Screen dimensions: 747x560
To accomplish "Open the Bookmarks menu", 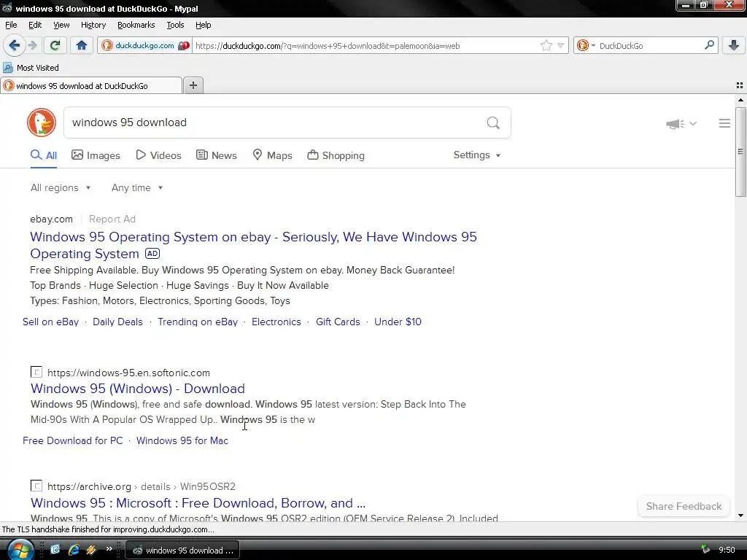I will 136,25.
